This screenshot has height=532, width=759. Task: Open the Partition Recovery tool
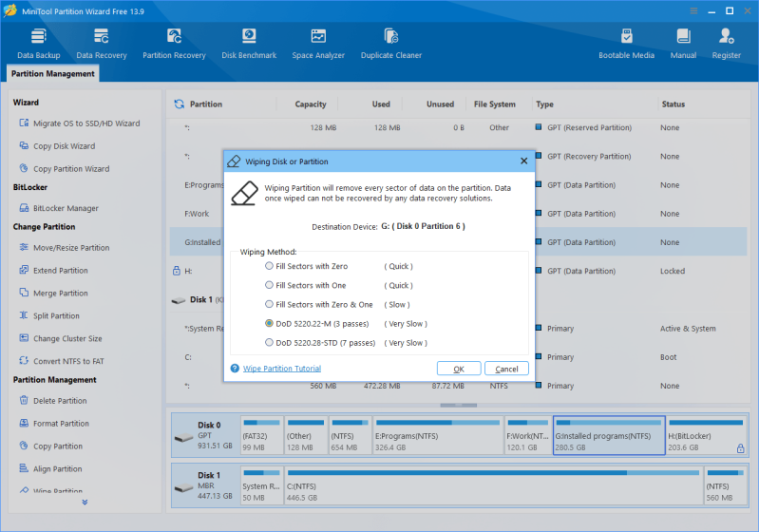(x=174, y=44)
